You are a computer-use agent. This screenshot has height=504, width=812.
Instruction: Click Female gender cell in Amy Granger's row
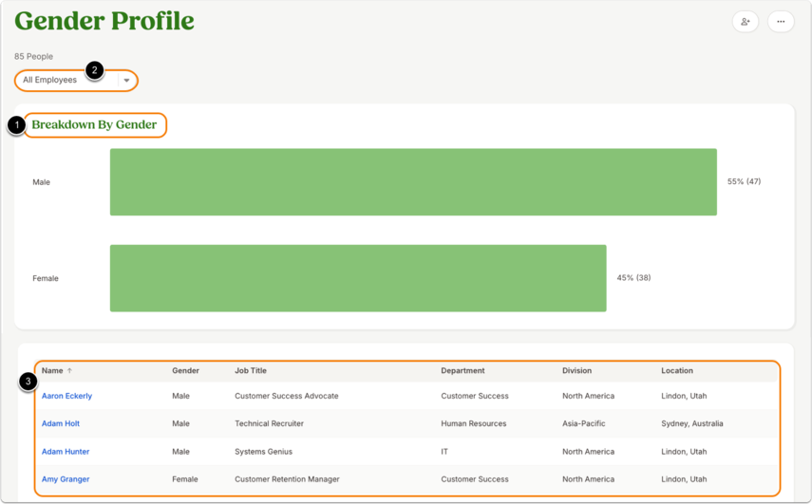click(x=185, y=479)
